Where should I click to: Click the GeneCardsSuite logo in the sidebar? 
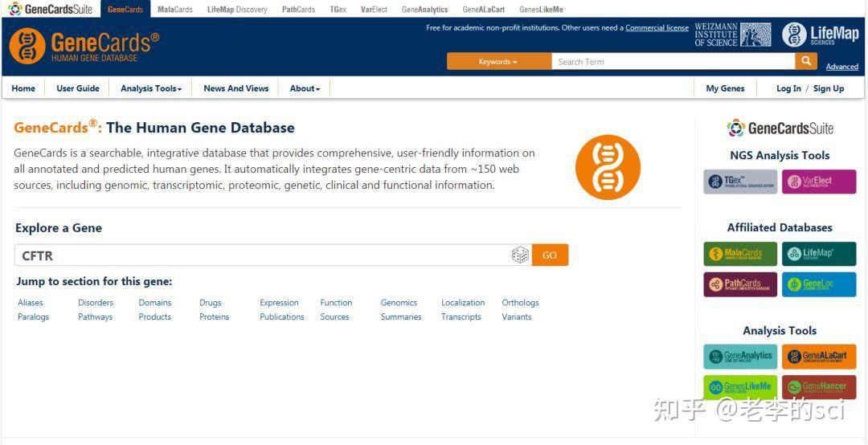[780, 129]
